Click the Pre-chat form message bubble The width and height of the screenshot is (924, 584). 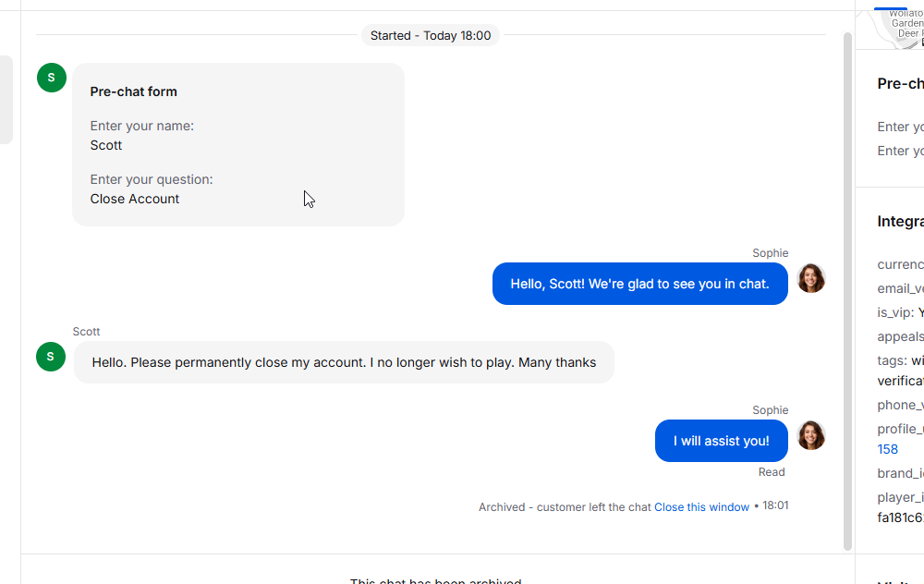tap(238, 144)
